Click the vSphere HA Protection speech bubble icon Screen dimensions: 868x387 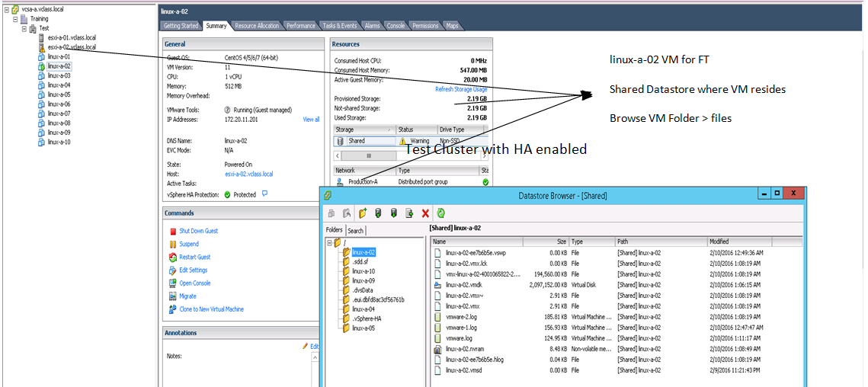[x=264, y=193]
